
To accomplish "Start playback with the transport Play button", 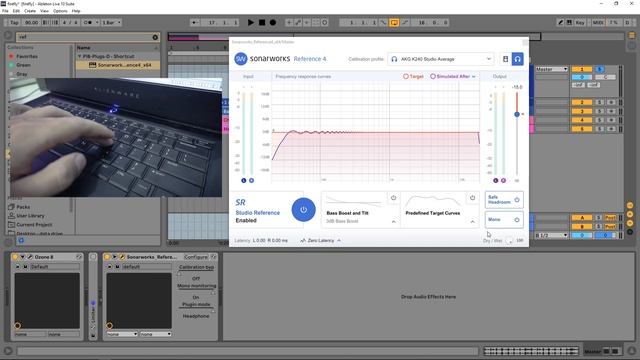I will click(251, 22).
